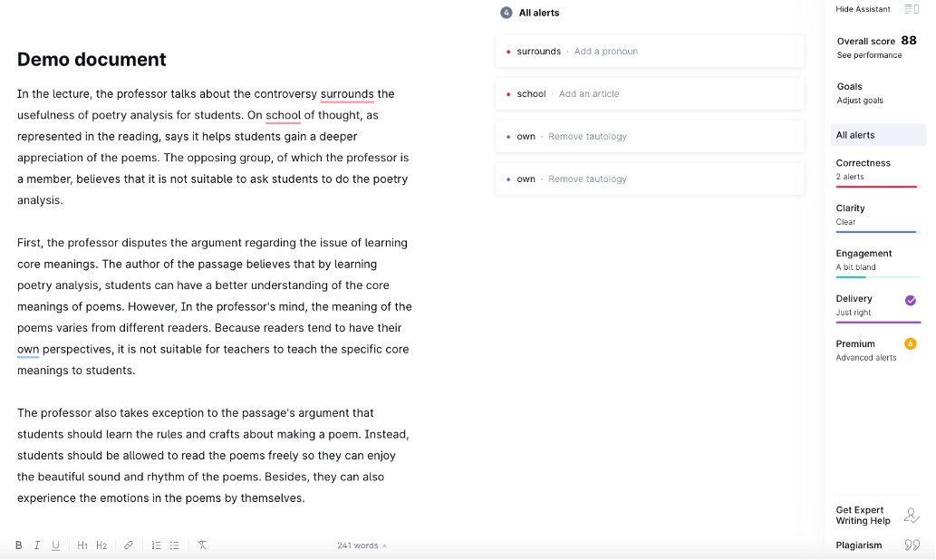Click Adjust goals under Goals
Viewport: 936px width, 560px height.
tap(860, 101)
